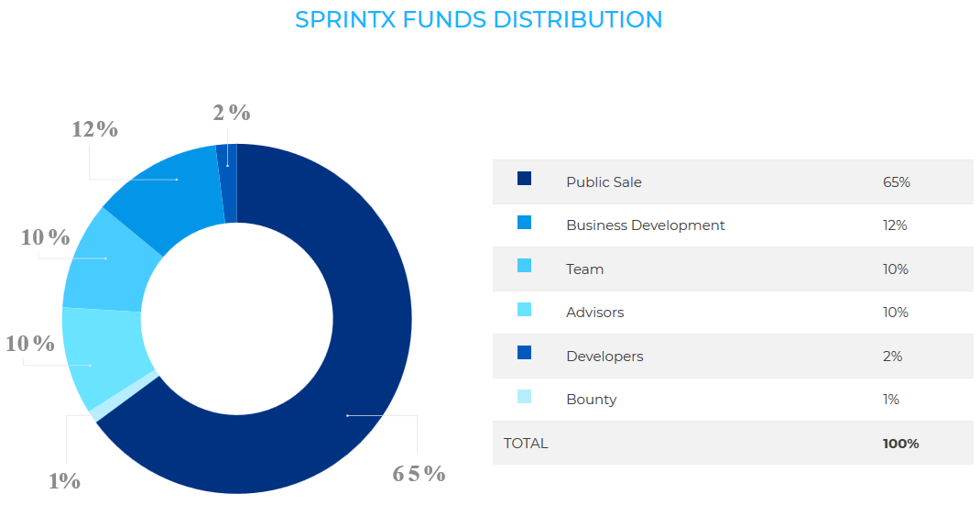The height and width of the screenshot is (505, 980).
Task: Click the gray 2% callout above the donut
Action: point(231,113)
